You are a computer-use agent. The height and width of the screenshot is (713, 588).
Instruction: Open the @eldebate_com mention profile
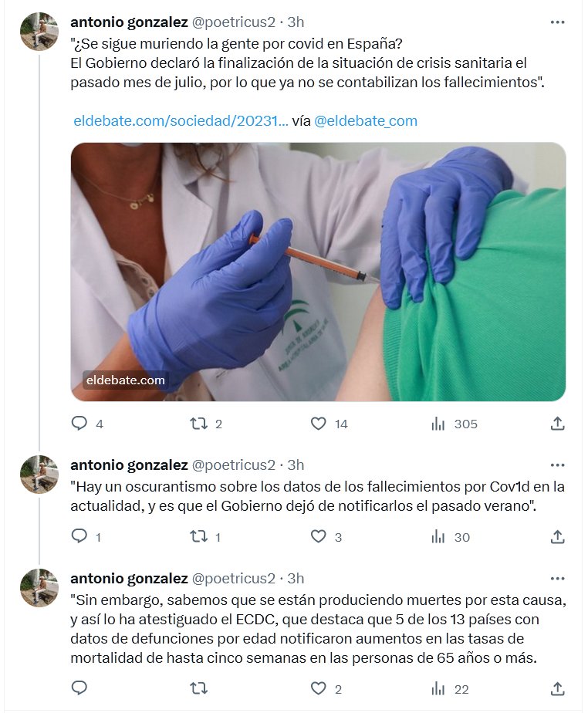coord(366,121)
